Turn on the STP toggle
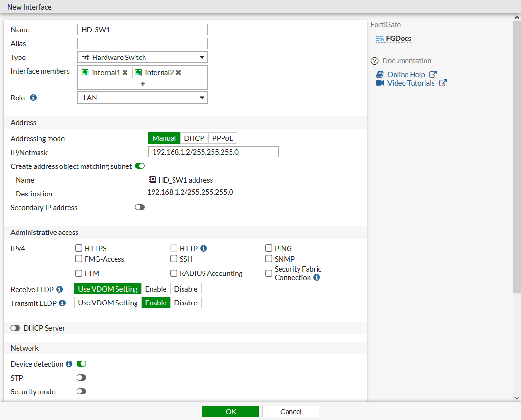Screen dimensions: 521x420 click(x=81, y=377)
